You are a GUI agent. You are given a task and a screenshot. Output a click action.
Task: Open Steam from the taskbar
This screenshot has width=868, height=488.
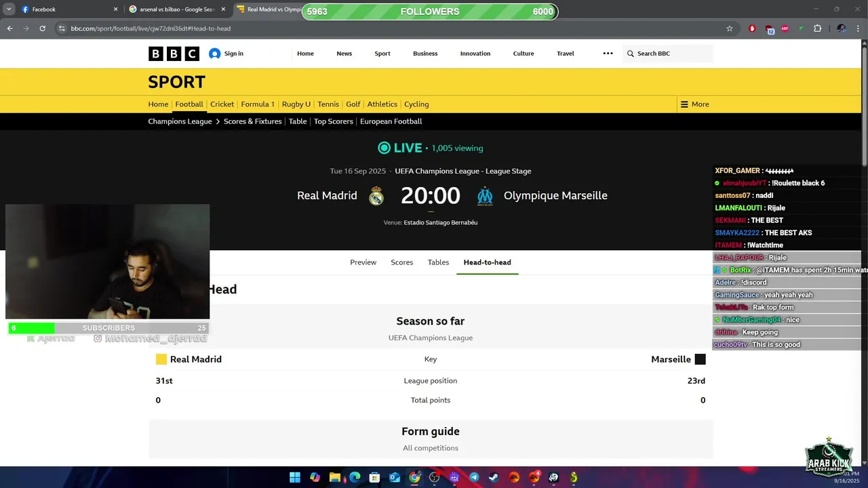(x=494, y=477)
